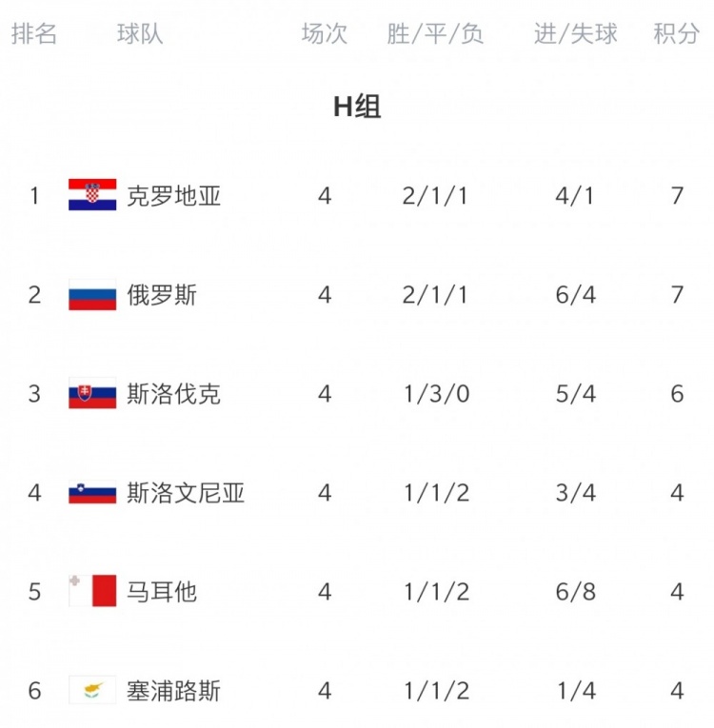Click the 球队 column header

(140, 33)
